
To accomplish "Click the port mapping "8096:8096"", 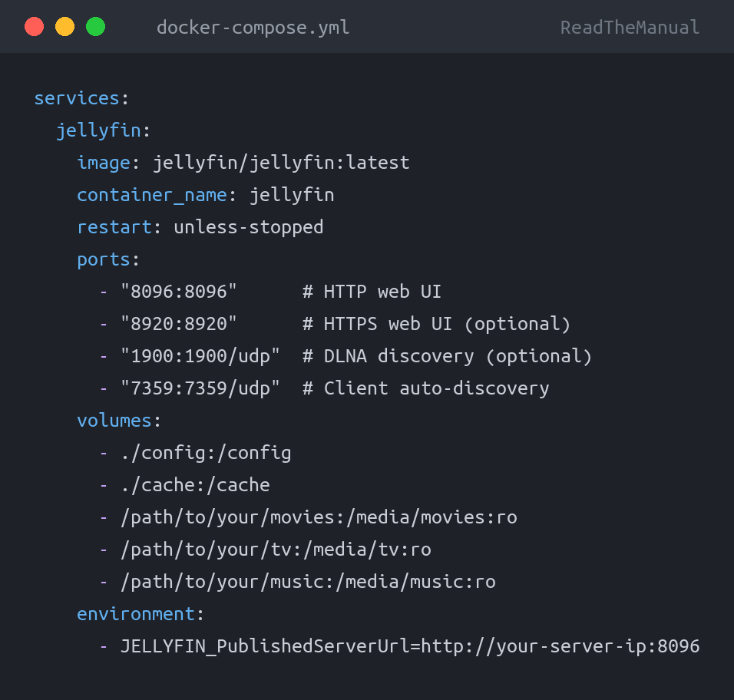I will click(179, 292).
